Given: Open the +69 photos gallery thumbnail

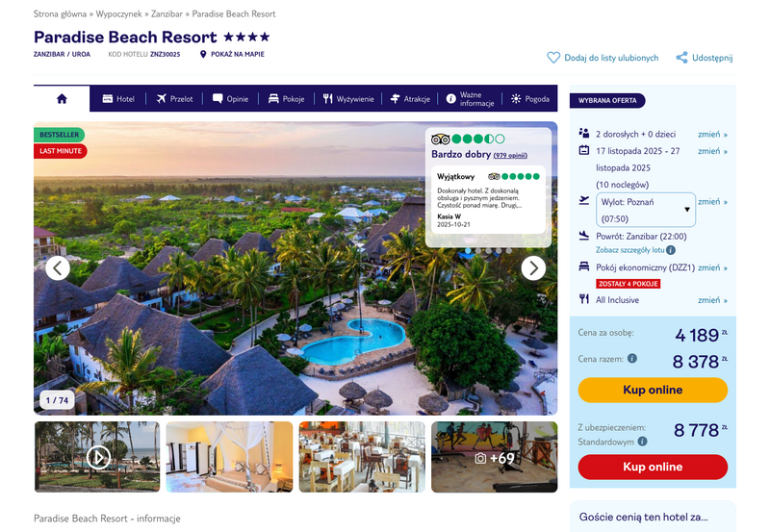Looking at the screenshot, I should coord(495,457).
